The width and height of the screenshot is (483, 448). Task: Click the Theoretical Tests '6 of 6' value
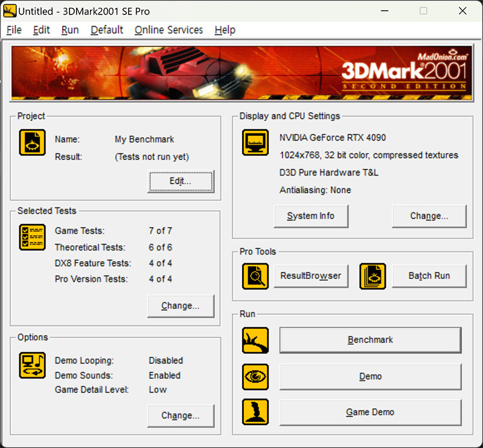point(160,247)
